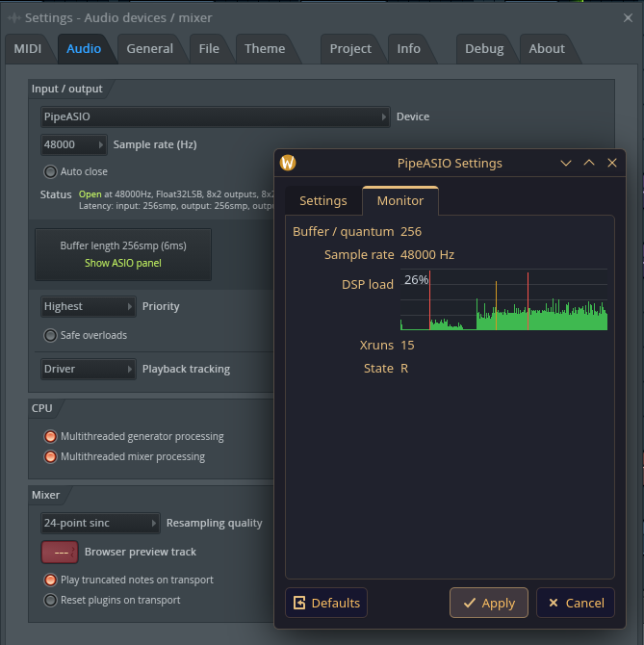Open the Project tab

350,49
